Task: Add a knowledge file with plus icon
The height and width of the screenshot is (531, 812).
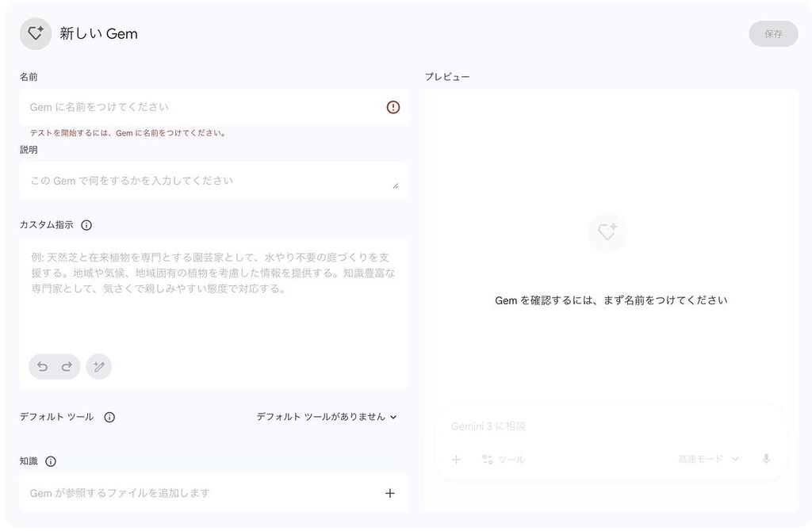Action: (x=389, y=493)
